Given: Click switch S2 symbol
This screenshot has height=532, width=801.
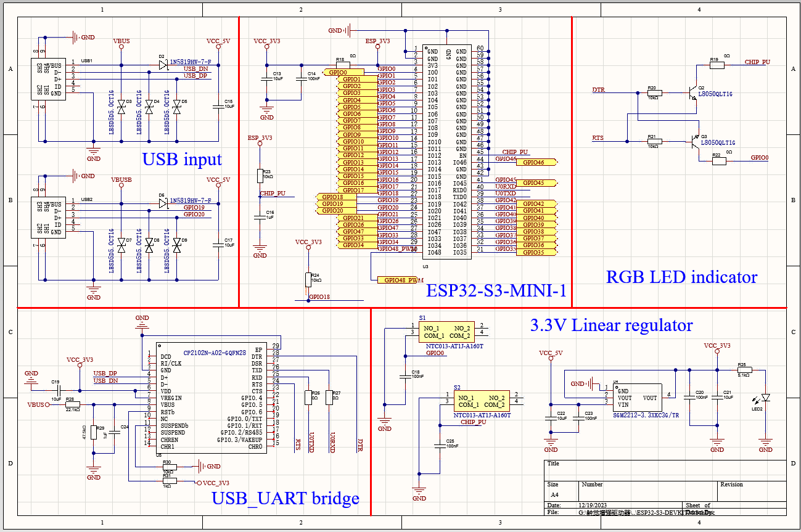Looking at the screenshot, I should pyautogui.click(x=482, y=401).
